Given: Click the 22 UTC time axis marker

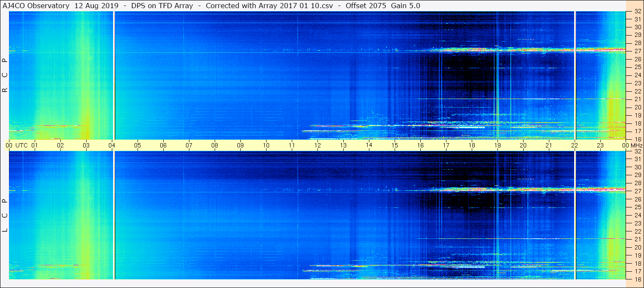Looking at the screenshot, I should [x=575, y=145].
